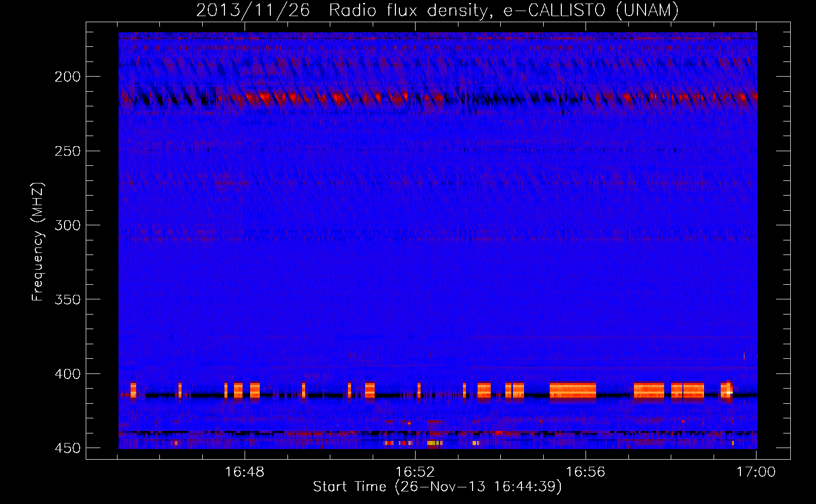Click the 17:00 time tick label
816x504 pixels.
click(756, 472)
